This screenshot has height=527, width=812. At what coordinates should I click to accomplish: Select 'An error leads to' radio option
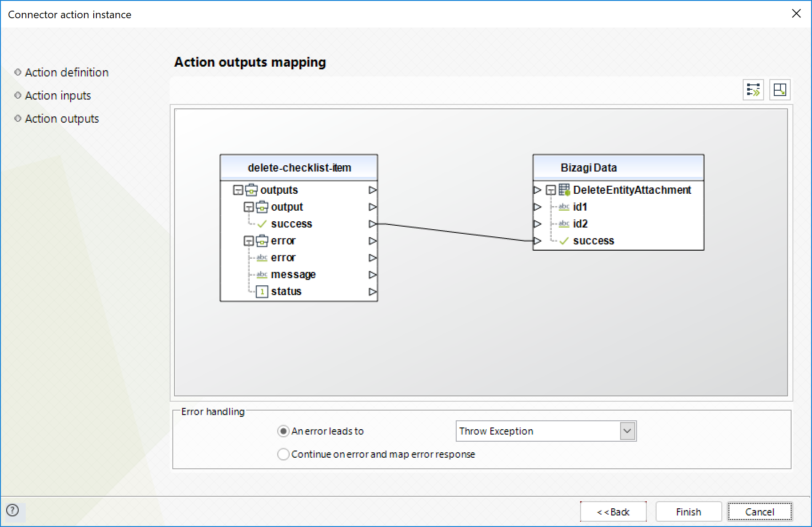283,431
